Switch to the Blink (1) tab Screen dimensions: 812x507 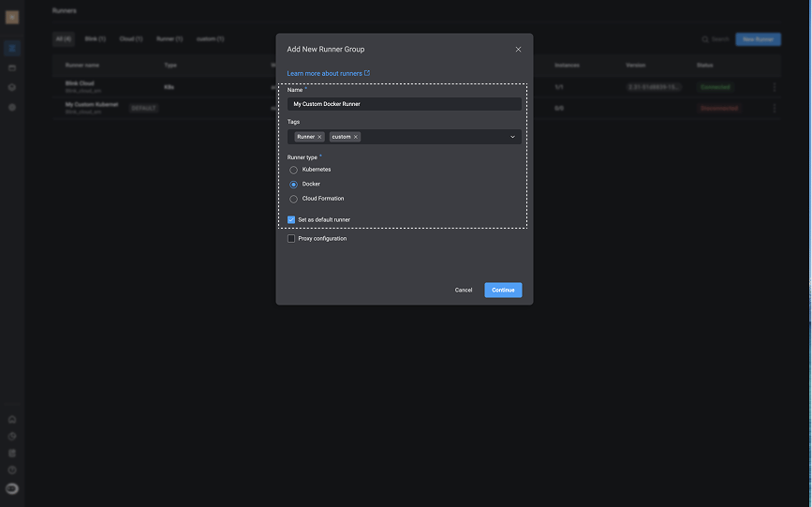pyautogui.click(x=95, y=38)
